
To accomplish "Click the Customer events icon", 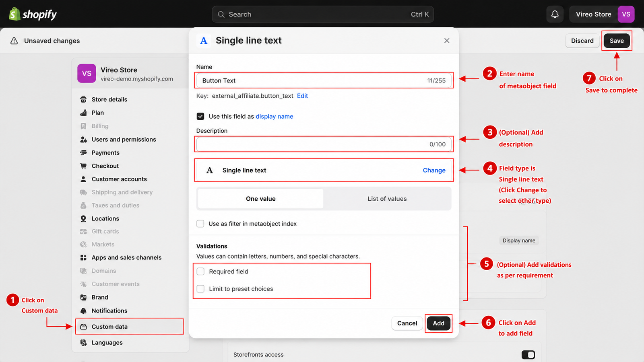I will tap(83, 284).
